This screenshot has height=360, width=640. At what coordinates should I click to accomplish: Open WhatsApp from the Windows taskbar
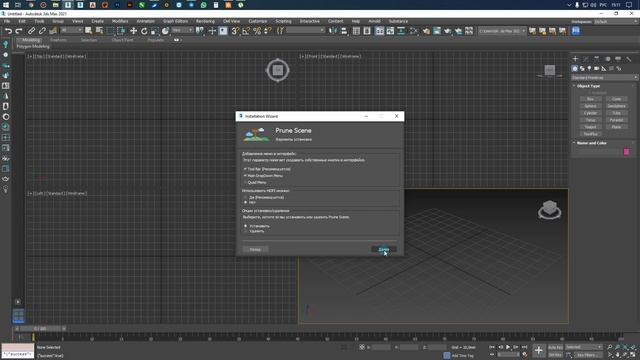(x=204, y=5)
